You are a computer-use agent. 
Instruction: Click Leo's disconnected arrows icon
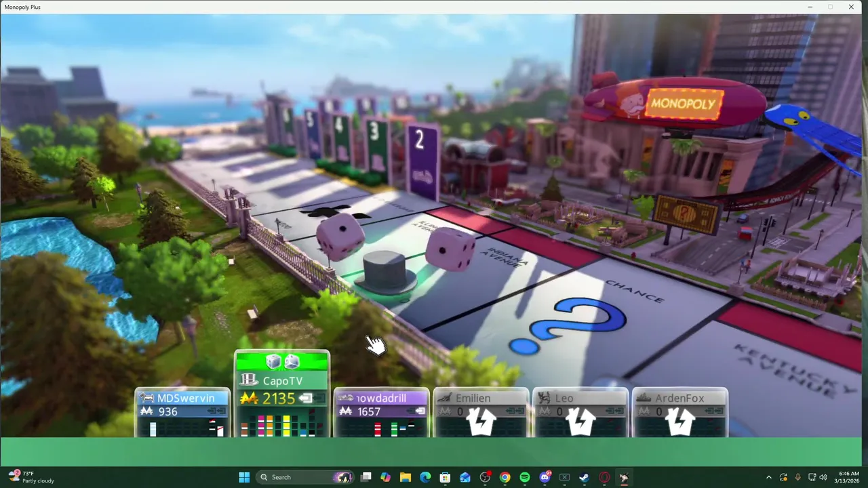click(x=581, y=422)
